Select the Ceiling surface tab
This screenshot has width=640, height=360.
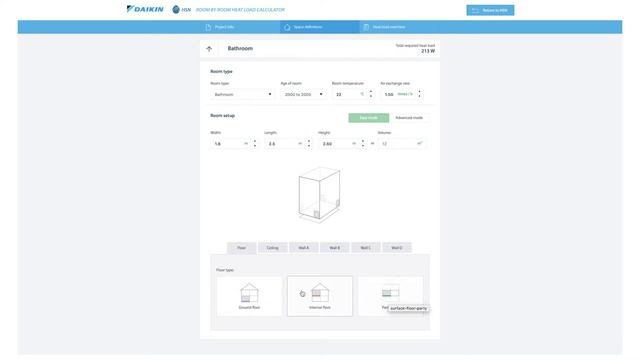(x=273, y=248)
